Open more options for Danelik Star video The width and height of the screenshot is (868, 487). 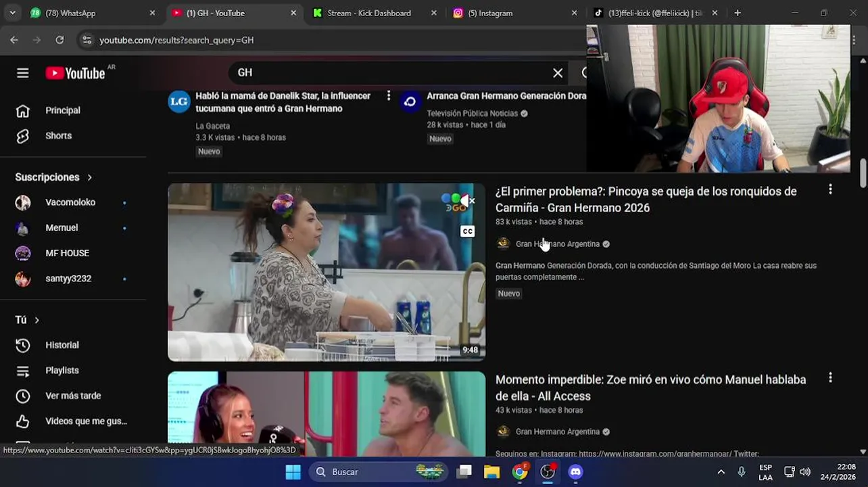pos(388,96)
